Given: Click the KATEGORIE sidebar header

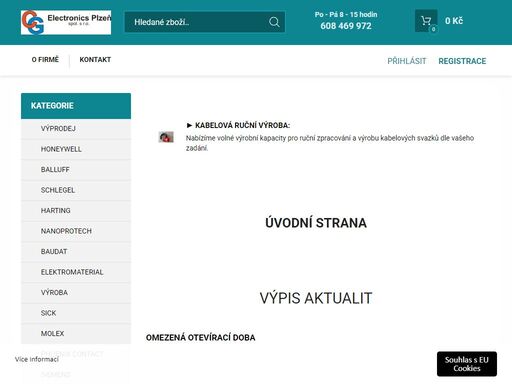Looking at the screenshot, I should coord(76,106).
